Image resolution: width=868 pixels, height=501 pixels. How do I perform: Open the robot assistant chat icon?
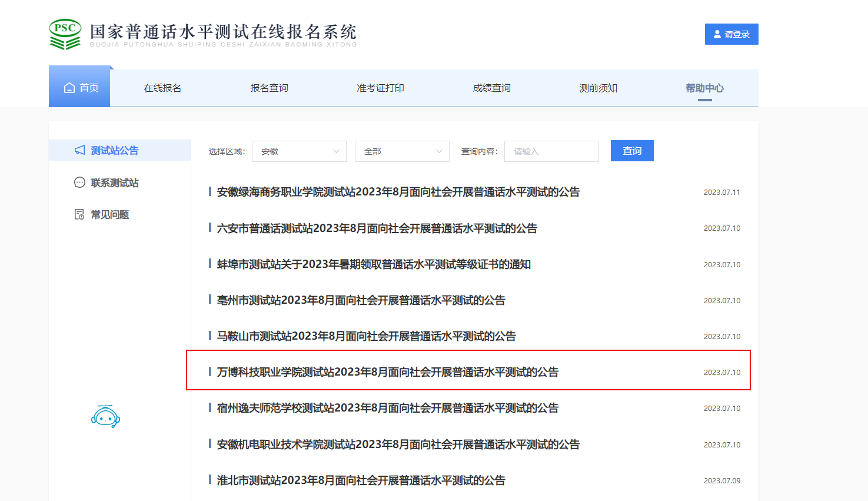pyautogui.click(x=105, y=417)
